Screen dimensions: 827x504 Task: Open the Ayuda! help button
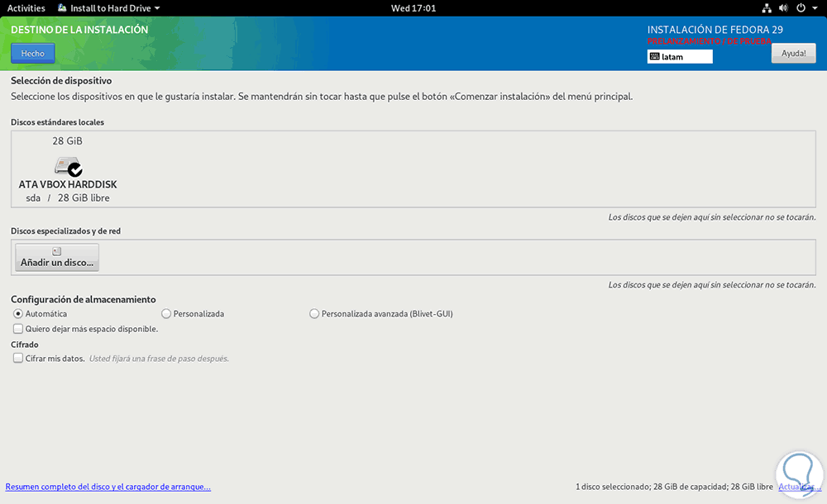coord(793,53)
